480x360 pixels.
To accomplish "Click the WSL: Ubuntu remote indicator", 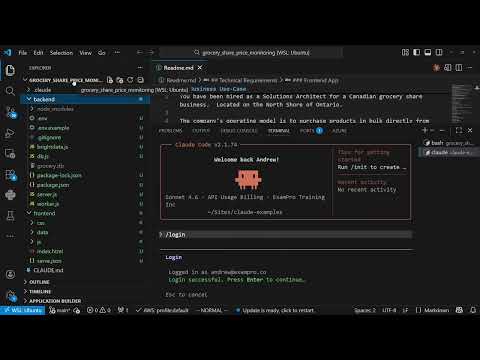I will (23, 310).
